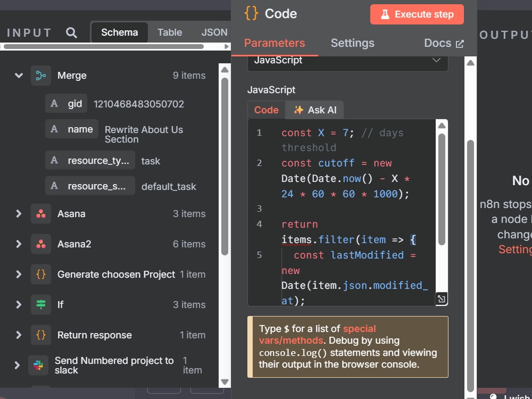Expand the code editor to full screen
532x399 pixels.
441,299
